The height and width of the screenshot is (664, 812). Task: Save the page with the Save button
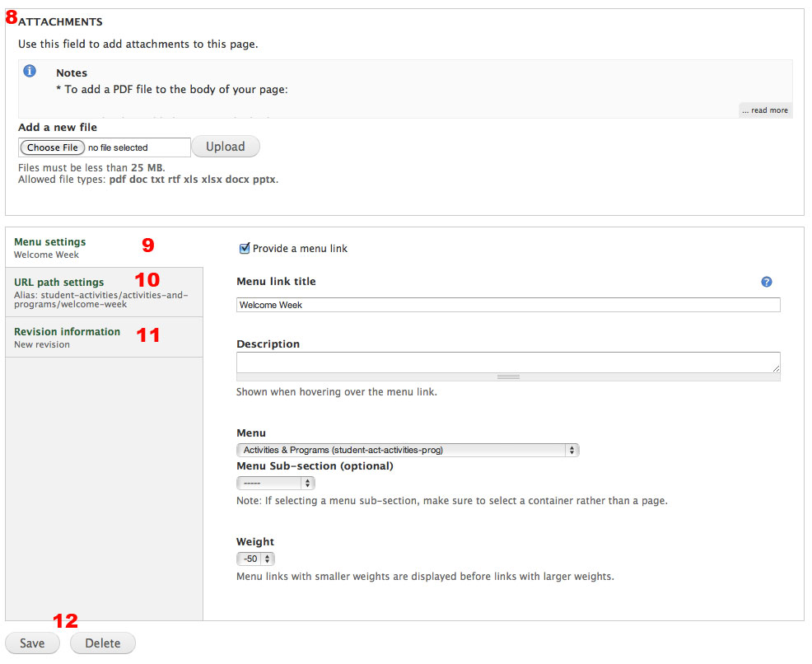(x=32, y=643)
